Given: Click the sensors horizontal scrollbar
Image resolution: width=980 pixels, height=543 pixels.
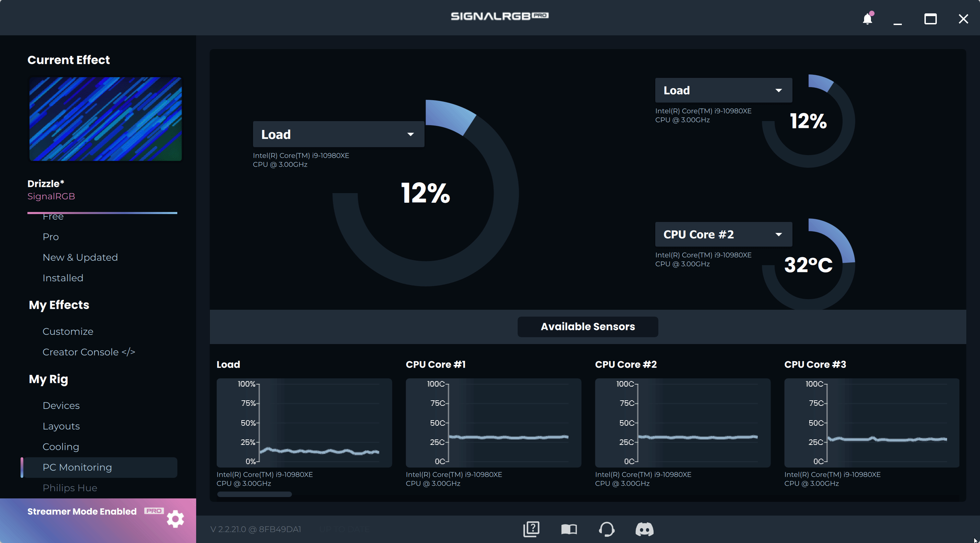Looking at the screenshot, I should click(254, 494).
